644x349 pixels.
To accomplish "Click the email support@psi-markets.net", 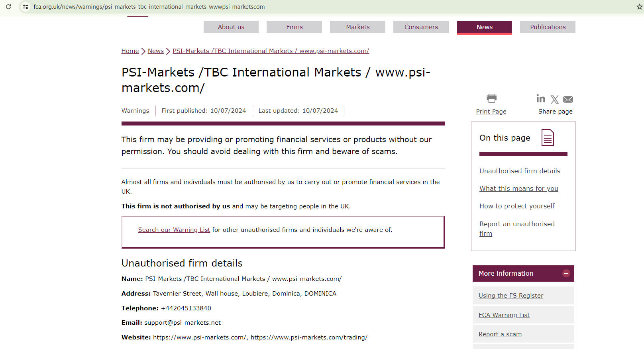I will point(183,323).
